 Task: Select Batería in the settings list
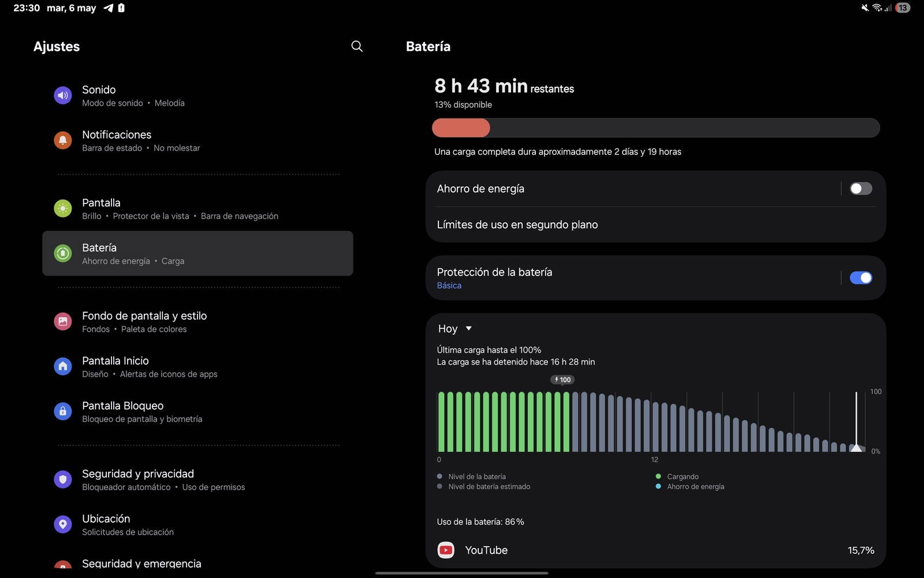(x=198, y=253)
